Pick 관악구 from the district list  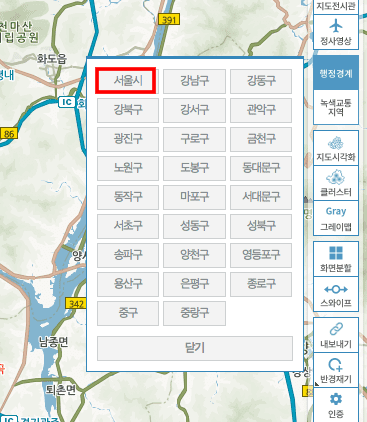click(x=261, y=110)
